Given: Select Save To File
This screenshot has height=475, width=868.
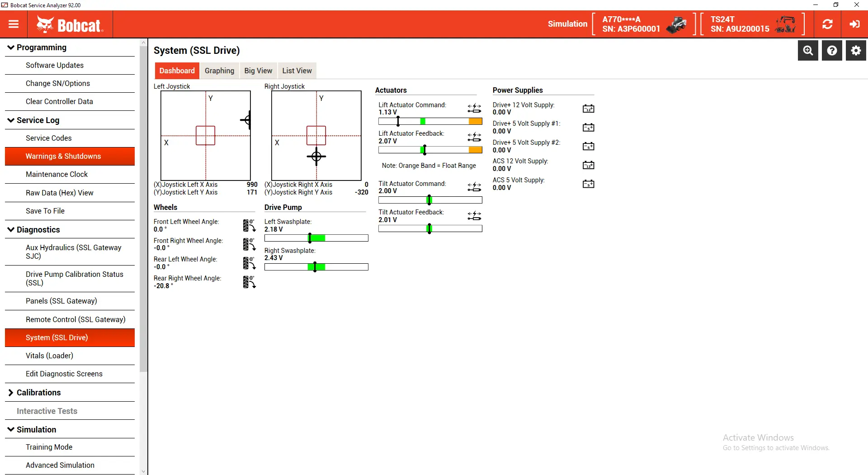Looking at the screenshot, I should [70, 211].
